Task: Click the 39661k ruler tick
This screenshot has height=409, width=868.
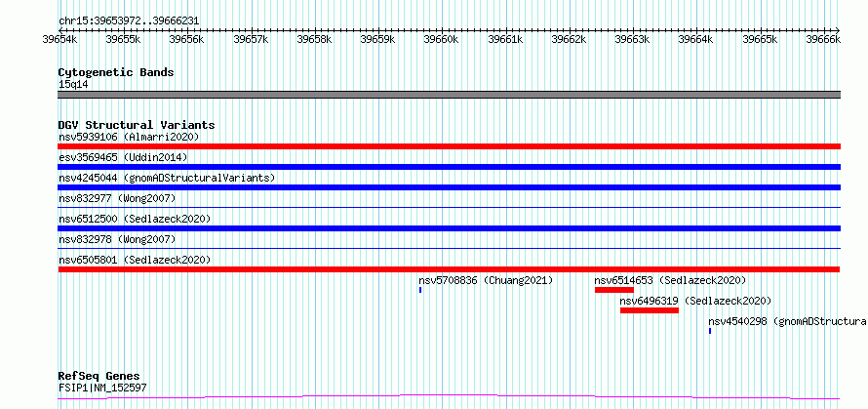Action: point(505,39)
